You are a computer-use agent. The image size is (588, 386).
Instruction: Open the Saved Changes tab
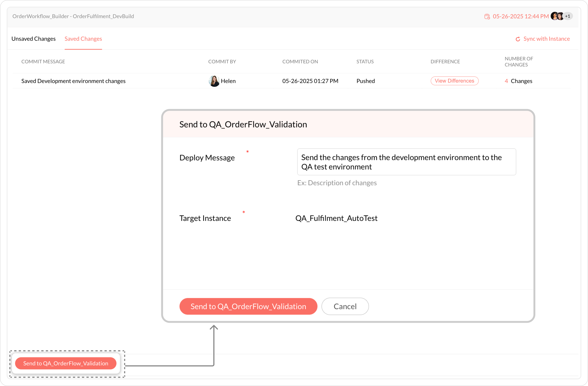[83, 39]
